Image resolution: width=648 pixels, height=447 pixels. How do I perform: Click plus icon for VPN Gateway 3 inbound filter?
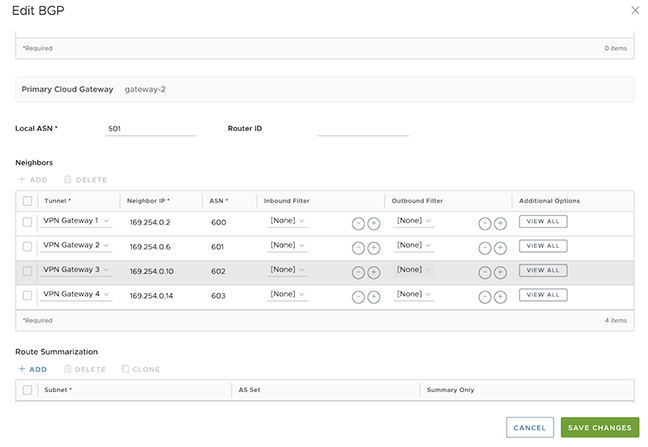point(373,272)
